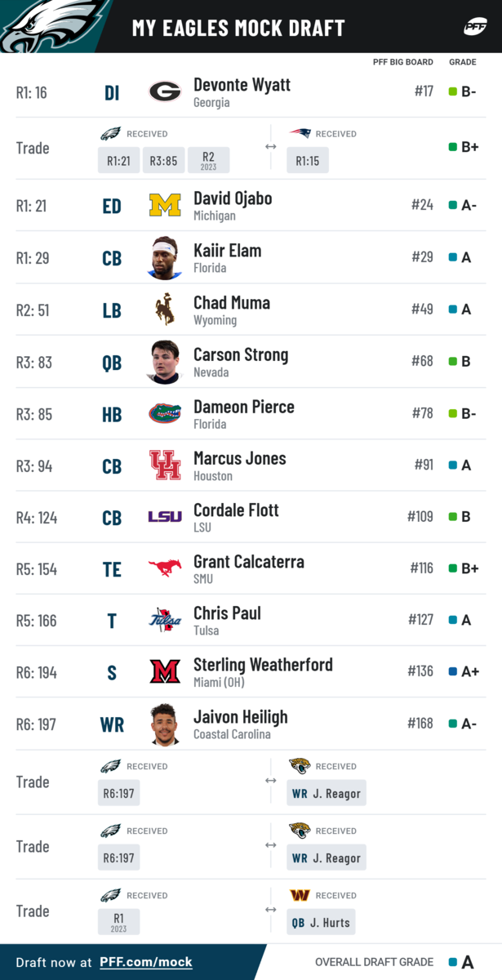The height and width of the screenshot is (980, 502).
Task: Click the PFF logo badge
Action: point(475,27)
